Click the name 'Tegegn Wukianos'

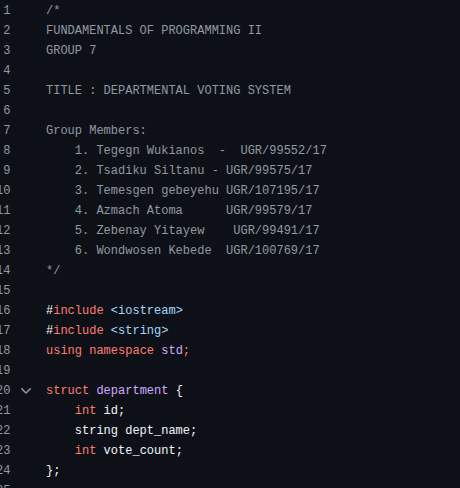[150, 150]
